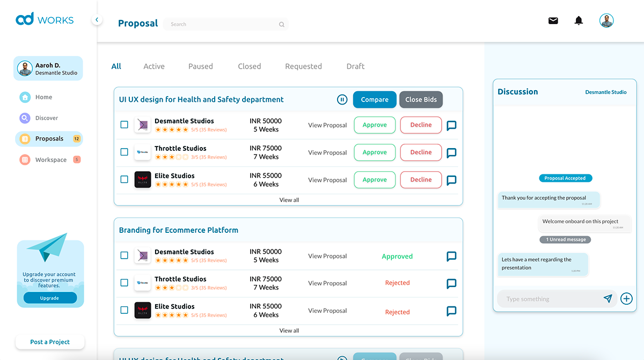
Task: Approve Desmantle Studios bid
Action: coord(375,125)
